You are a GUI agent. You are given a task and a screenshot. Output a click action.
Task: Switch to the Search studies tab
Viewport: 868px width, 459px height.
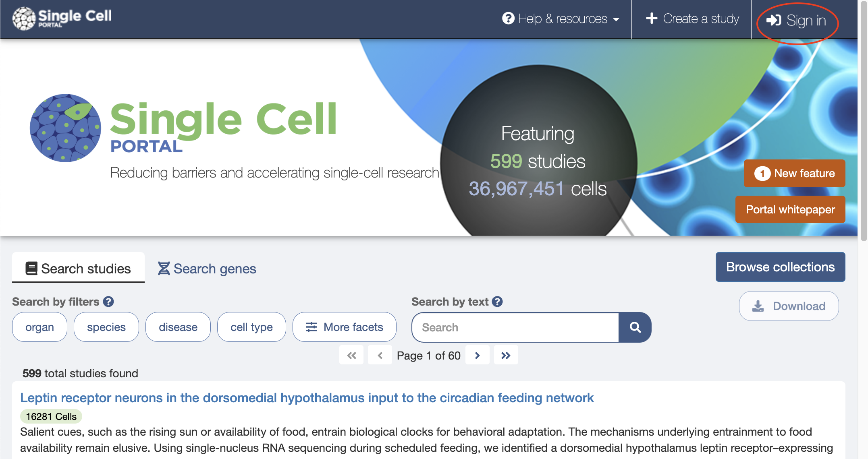pos(78,268)
